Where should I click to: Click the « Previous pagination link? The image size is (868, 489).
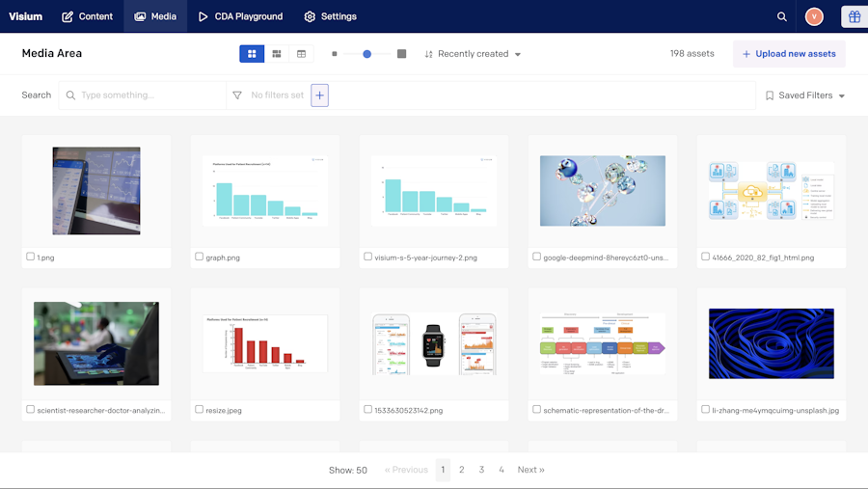[x=406, y=470]
